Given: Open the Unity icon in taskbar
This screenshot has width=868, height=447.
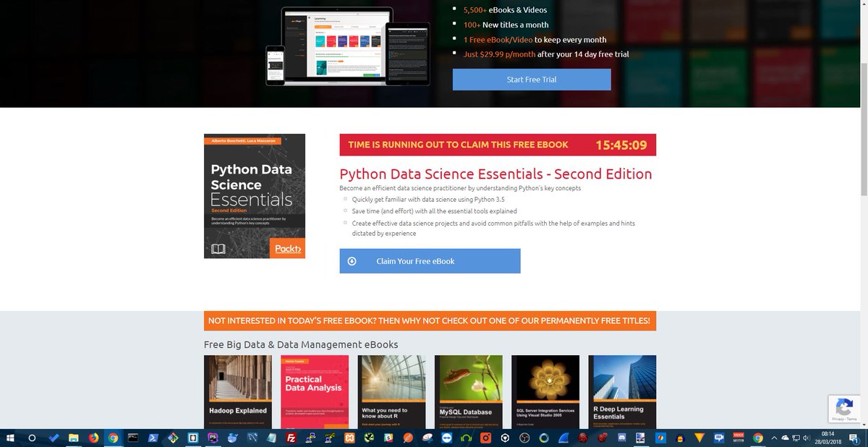Looking at the screenshot, I should [506, 438].
